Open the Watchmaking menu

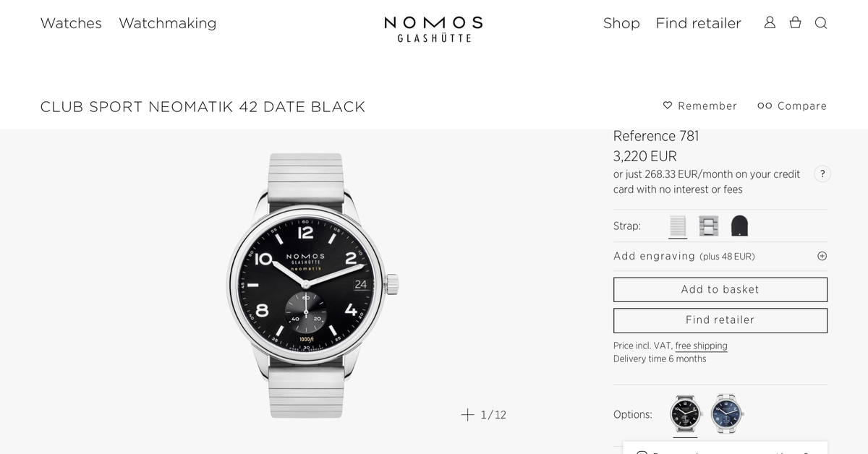click(x=167, y=23)
